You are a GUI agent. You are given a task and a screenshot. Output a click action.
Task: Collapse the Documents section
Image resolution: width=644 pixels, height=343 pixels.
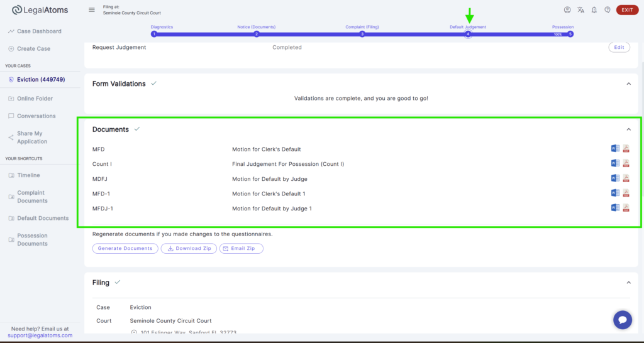point(628,129)
